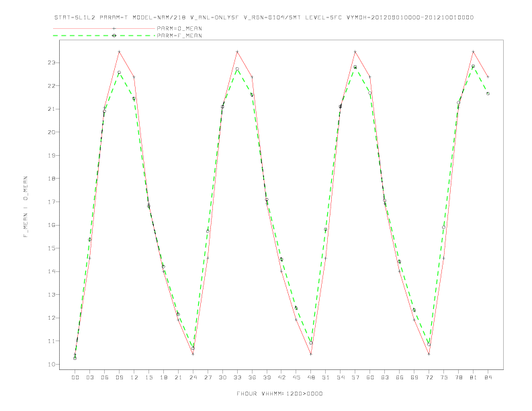532x411 pixels.
Task: Click the y-axis tick label 16
Action: [51, 225]
